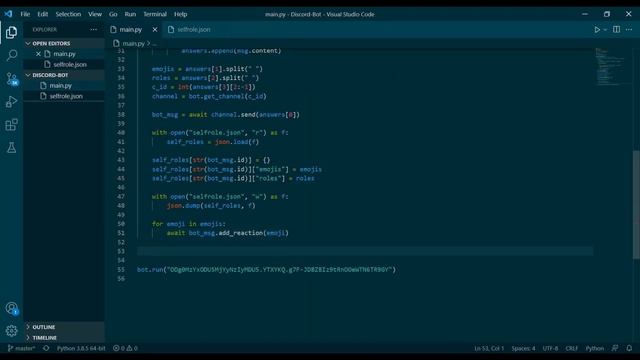Click the channel.send(answers[0]) line
The width and height of the screenshot is (640, 360).
click(x=226, y=115)
